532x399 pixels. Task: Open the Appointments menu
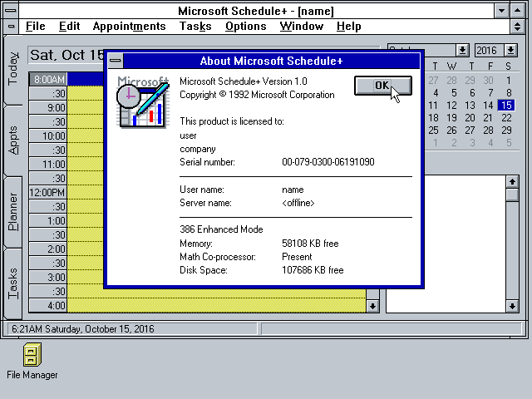130,26
